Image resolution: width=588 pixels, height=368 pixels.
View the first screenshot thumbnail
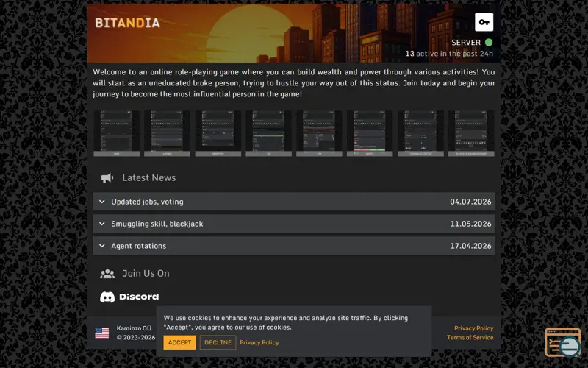coord(117,133)
